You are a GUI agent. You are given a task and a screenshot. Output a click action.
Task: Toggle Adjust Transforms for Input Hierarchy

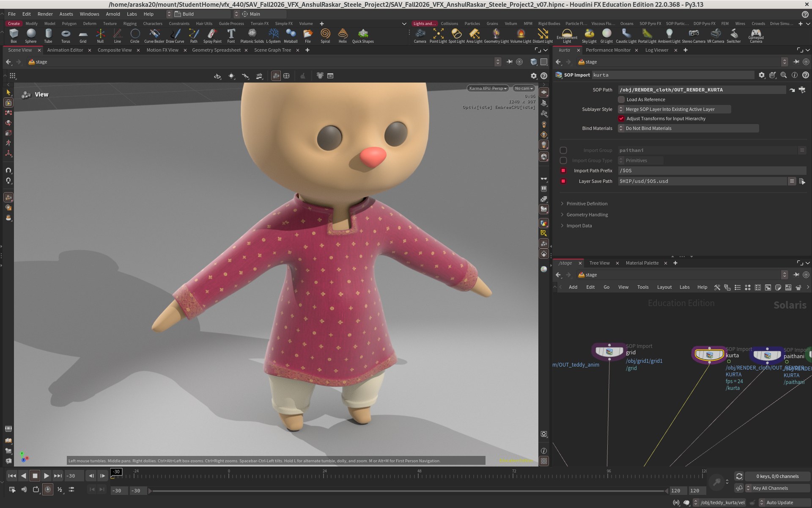621,119
